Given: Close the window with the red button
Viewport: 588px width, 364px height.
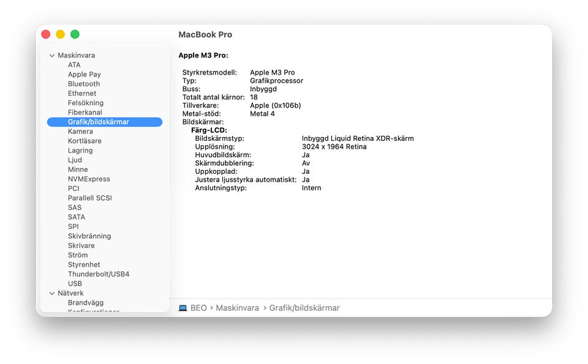Looking at the screenshot, I should coord(46,34).
